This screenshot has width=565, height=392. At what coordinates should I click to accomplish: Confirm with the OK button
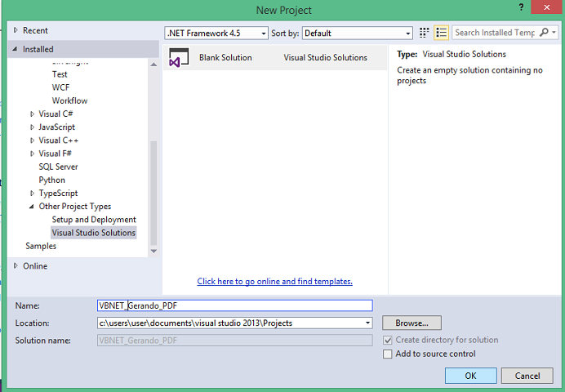click(x=470, y=376)
